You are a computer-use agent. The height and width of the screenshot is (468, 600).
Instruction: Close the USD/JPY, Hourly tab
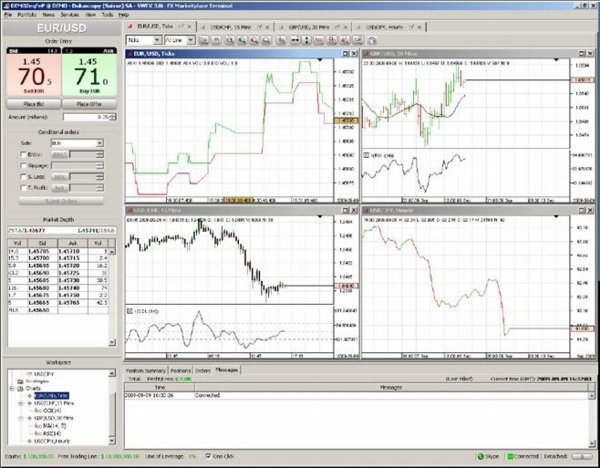[419, 27]
